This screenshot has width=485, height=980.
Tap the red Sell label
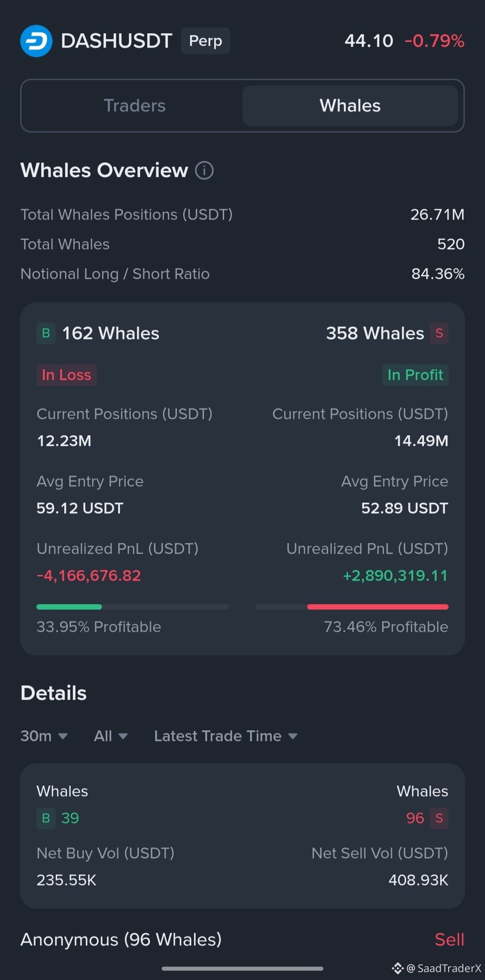[450, 940]
